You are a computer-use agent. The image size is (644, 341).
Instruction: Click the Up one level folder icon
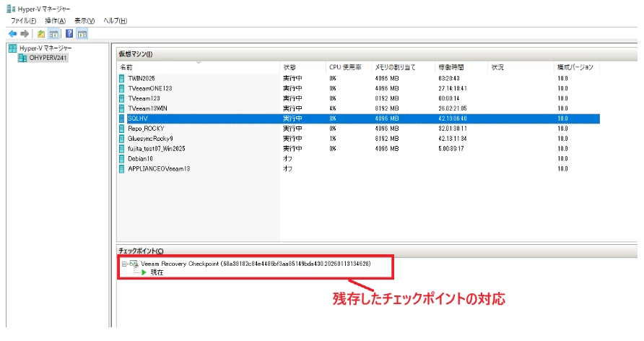pyautogui.click(x=41, y=34)
